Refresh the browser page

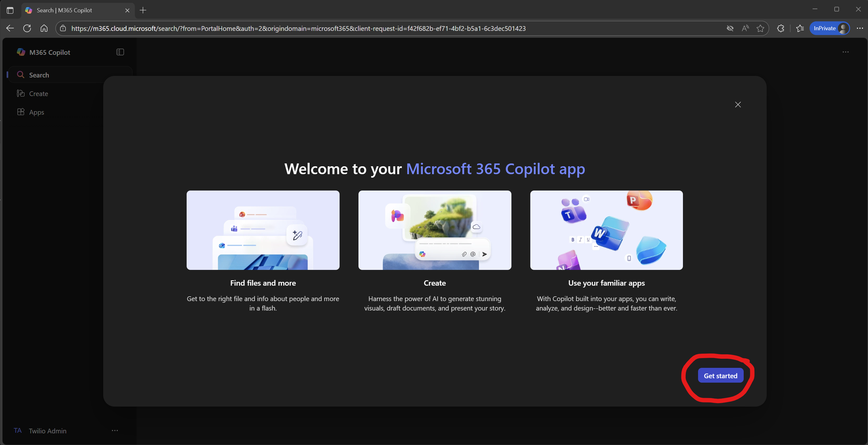(x=27, y=28)
